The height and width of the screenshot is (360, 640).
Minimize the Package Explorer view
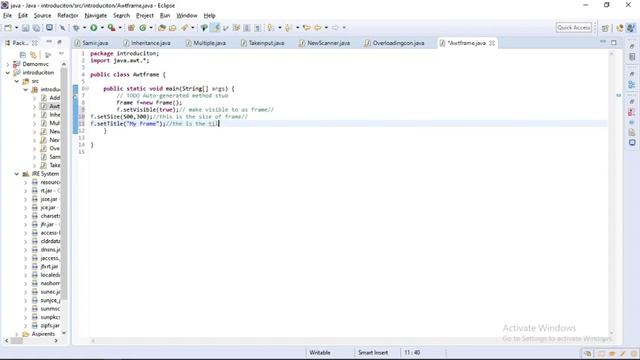(x=49, y=42)
